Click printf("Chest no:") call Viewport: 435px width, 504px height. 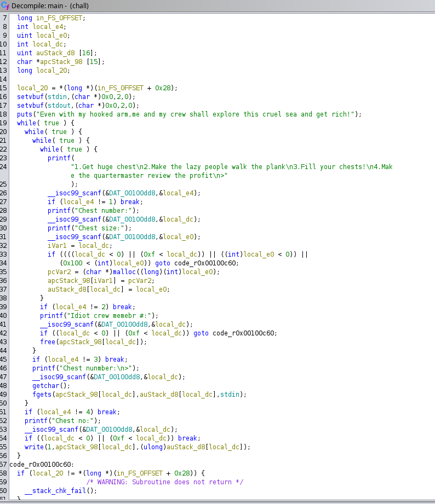tap(62, 421)
